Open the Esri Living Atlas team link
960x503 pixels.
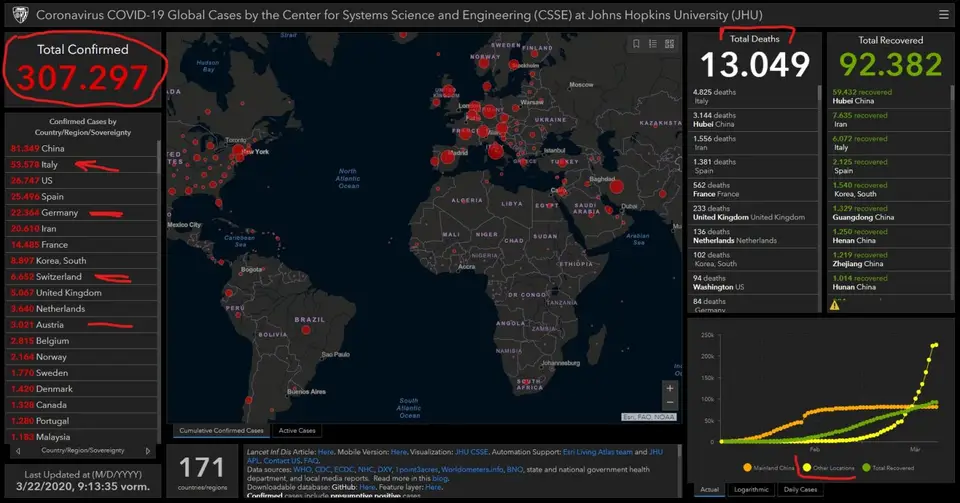(597, 452)
